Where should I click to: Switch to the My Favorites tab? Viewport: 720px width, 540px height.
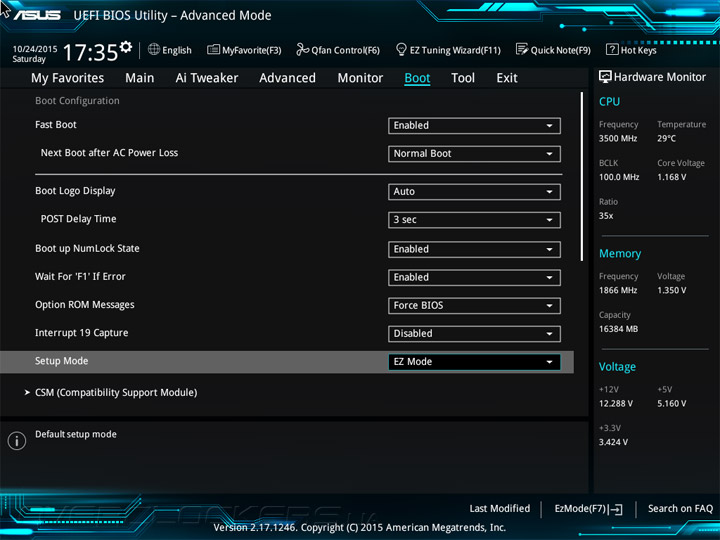tap(68, 78)
